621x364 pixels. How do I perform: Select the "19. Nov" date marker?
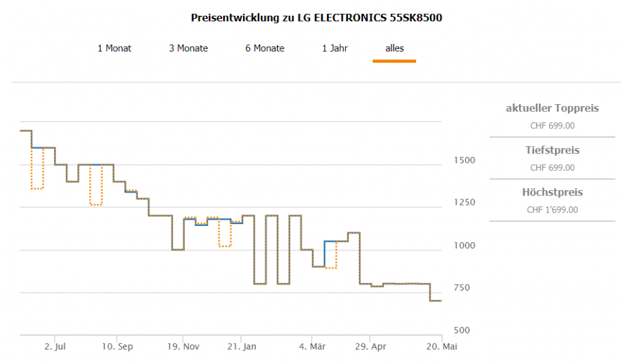(x=183, y=347)
